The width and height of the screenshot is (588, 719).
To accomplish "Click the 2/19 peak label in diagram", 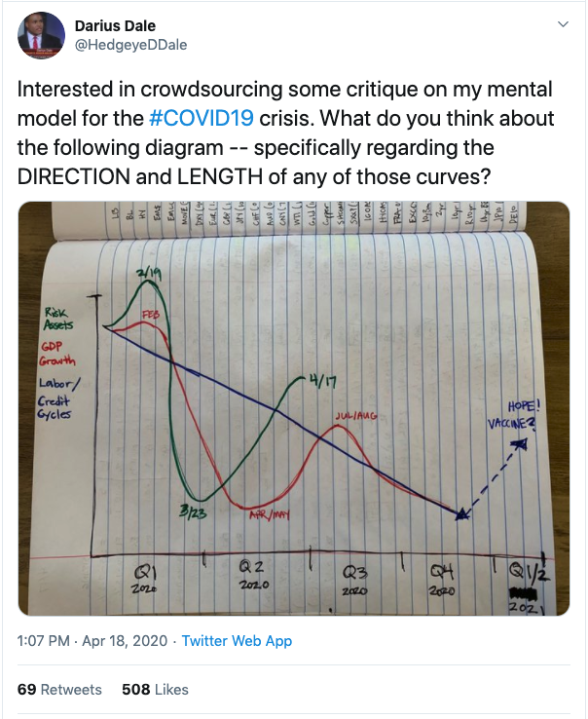I will (x=149, y=274).
